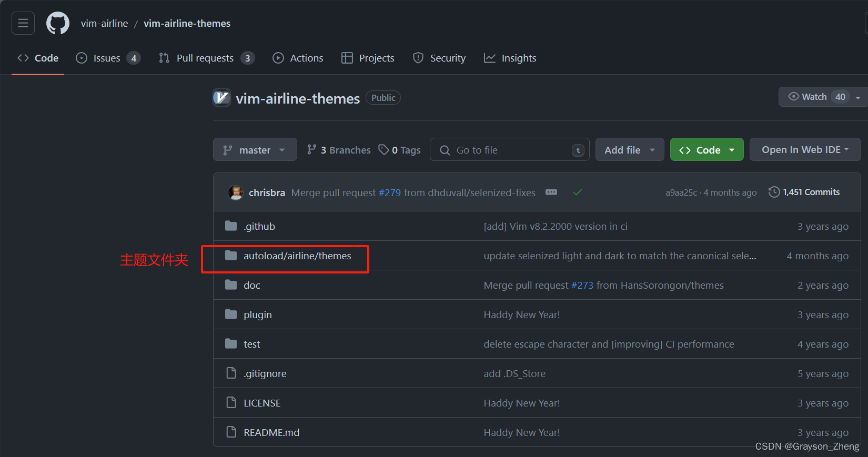Click the test folder icon
This screenshot has height=457, width=868.
coord(231,344)
